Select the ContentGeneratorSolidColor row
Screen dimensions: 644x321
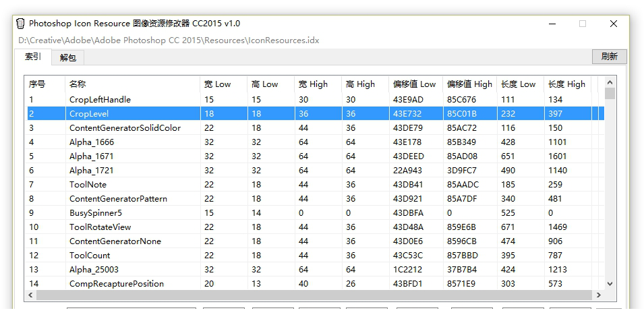pyautogui.click(x=316, y=127)
